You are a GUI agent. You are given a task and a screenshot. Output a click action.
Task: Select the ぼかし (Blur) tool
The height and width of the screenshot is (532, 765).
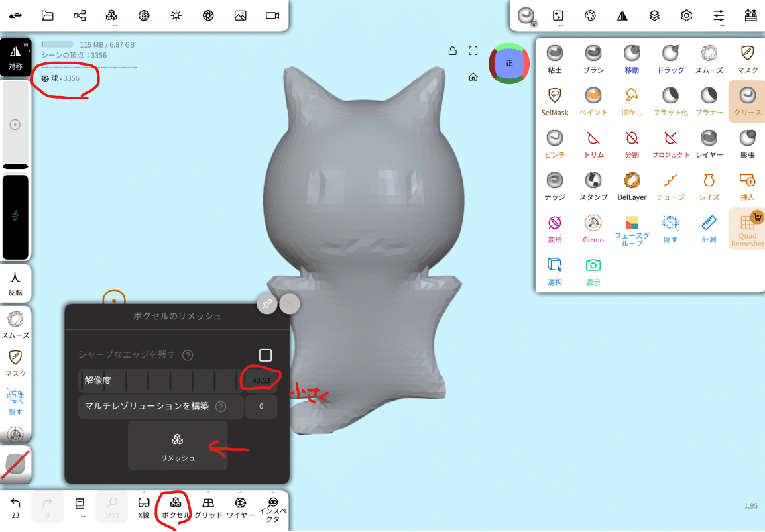click(x=632, y=102)
